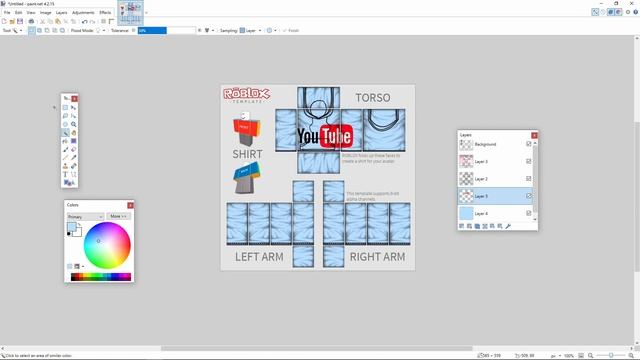
Task: Select the Clone Stamp tool
Action: [65, 166]
